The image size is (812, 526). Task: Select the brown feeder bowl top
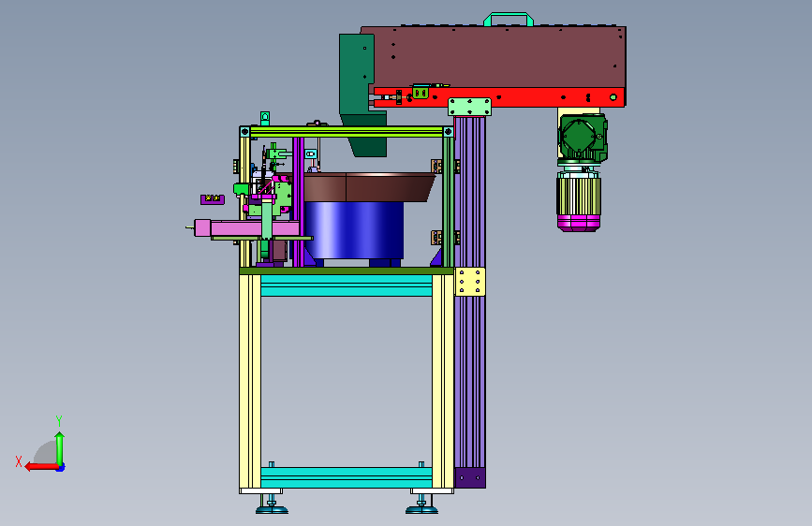coord(369,187)
